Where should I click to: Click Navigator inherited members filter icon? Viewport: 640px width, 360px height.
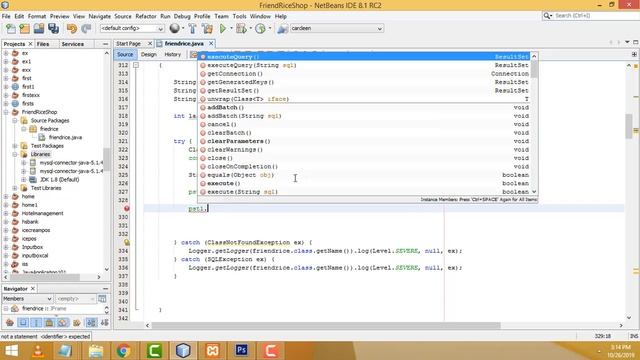9,323
